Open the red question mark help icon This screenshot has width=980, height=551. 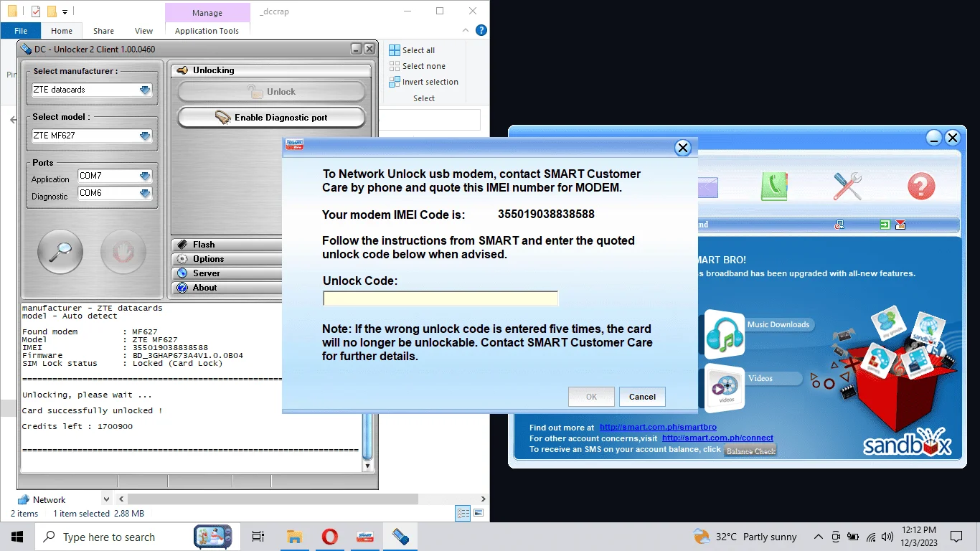click(x=921, y=187)
